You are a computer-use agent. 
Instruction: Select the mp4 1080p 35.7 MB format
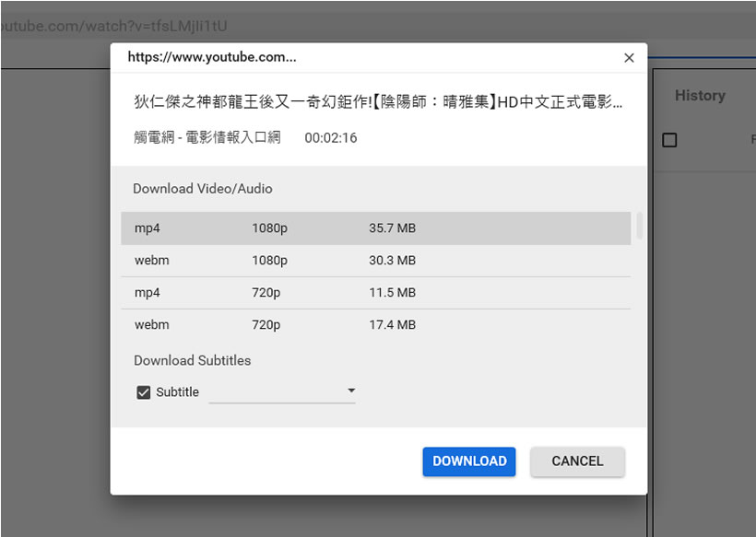[375, 228]
